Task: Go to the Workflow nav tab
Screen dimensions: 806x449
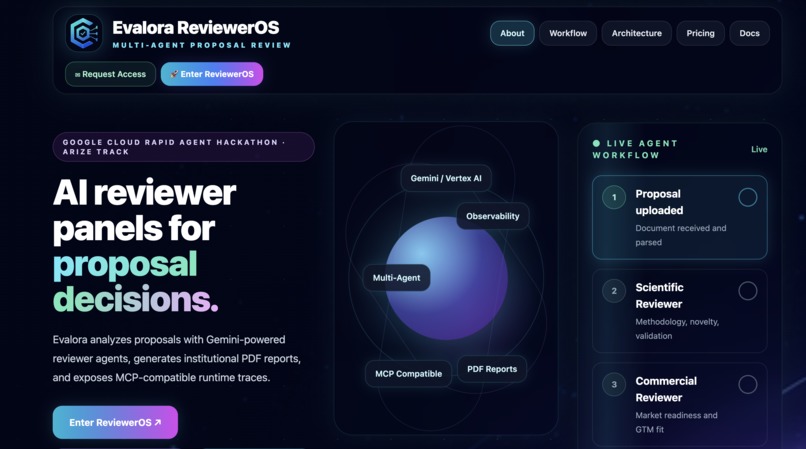Action: tap(567, 33)
